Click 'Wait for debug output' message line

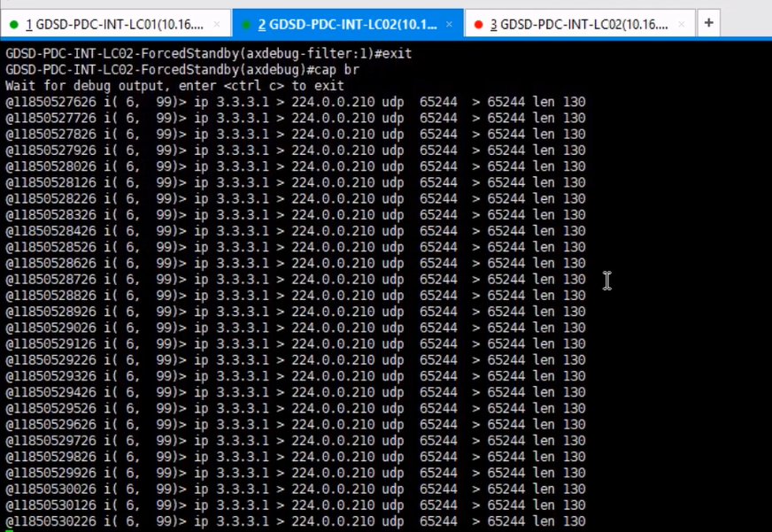(x=174, y=86)
